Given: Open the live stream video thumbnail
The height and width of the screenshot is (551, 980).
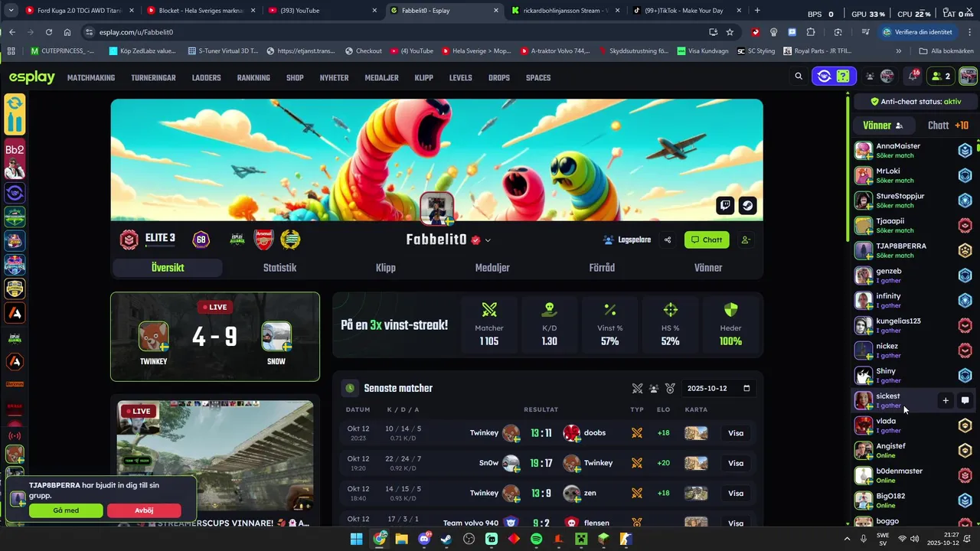Looking at the screenshot, I should pos(215,455).
